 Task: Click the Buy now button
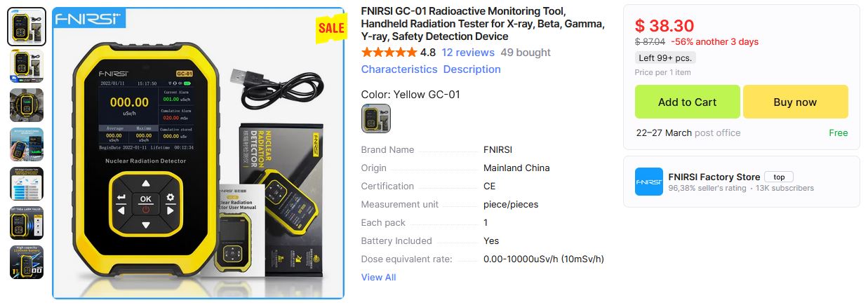point(795,102)
